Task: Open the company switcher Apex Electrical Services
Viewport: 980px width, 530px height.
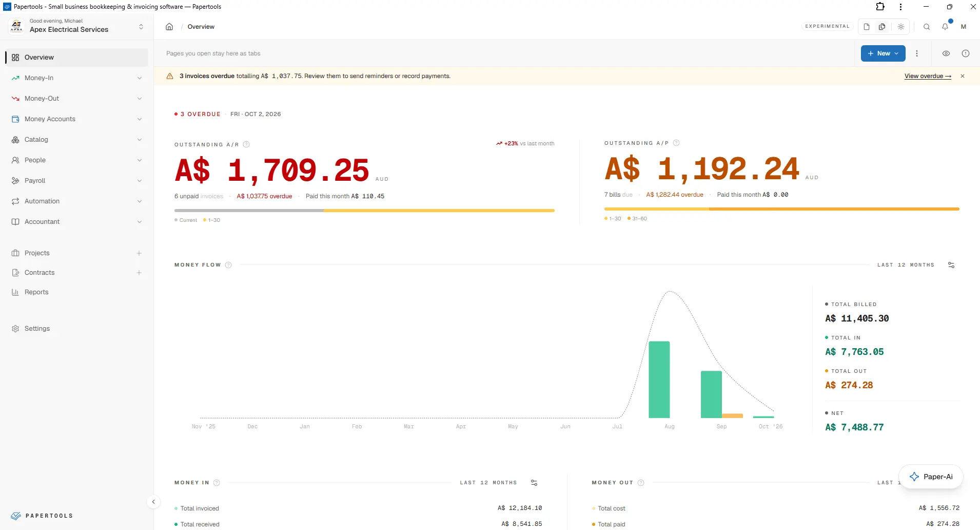Action: [x=77, y=26]
